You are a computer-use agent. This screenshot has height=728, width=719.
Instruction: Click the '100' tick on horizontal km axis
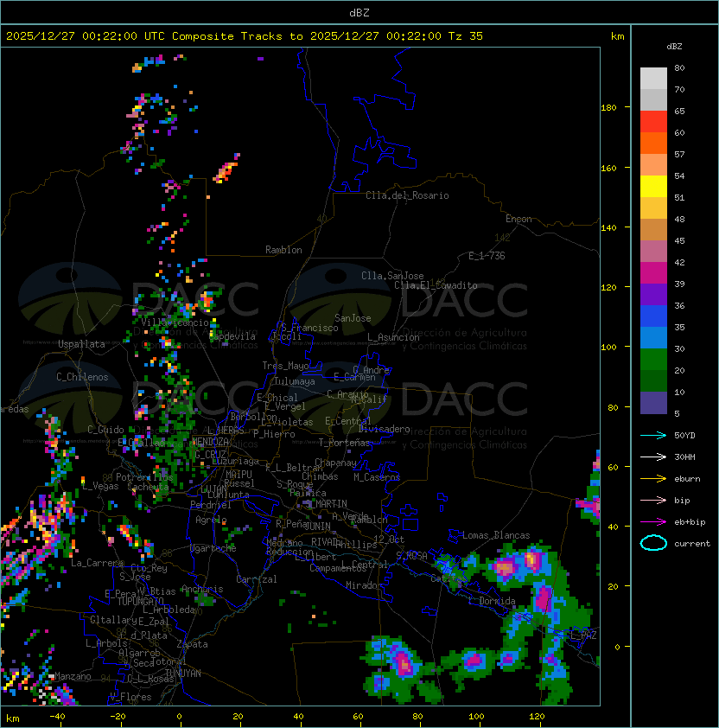[477, 717]
